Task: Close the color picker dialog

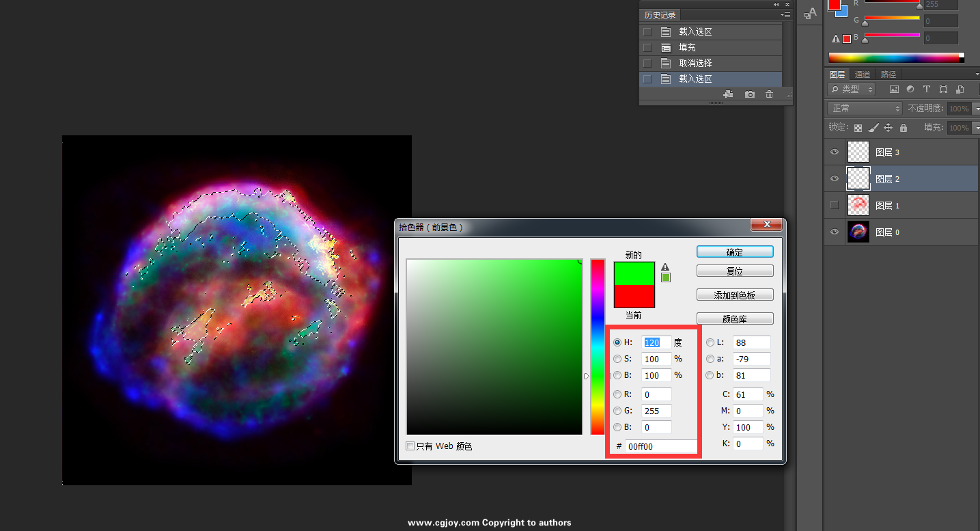Action: click(x=766, y=225)
